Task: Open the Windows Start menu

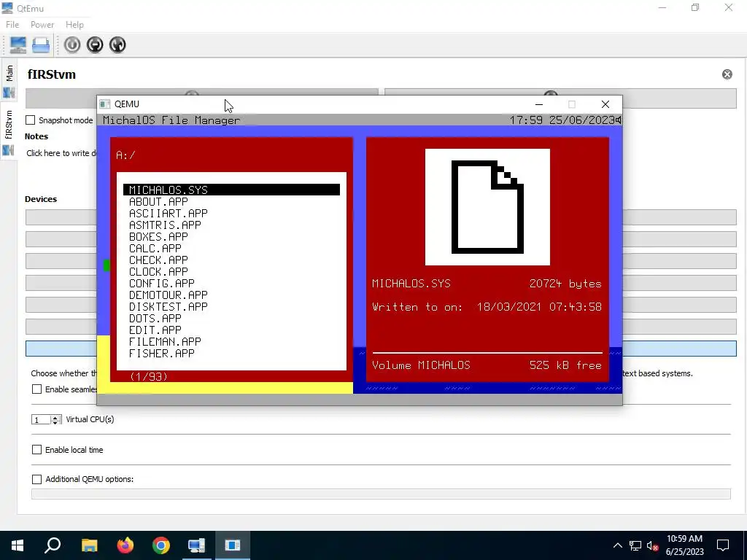Action: (x=18, y=545)
